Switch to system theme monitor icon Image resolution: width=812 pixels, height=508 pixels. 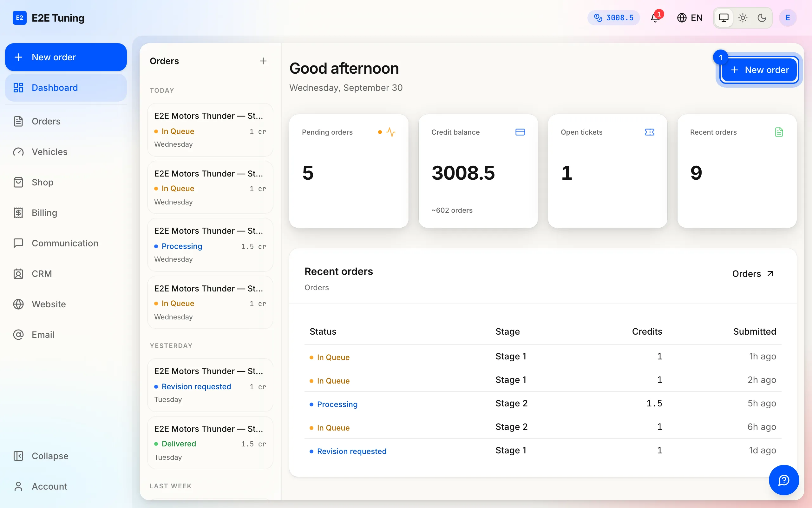click(724, 17)
